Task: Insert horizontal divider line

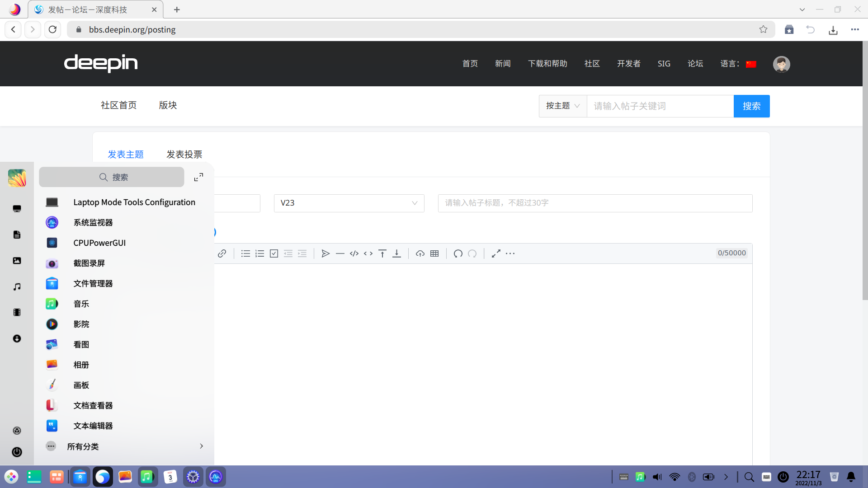Action: pos(340,253)
